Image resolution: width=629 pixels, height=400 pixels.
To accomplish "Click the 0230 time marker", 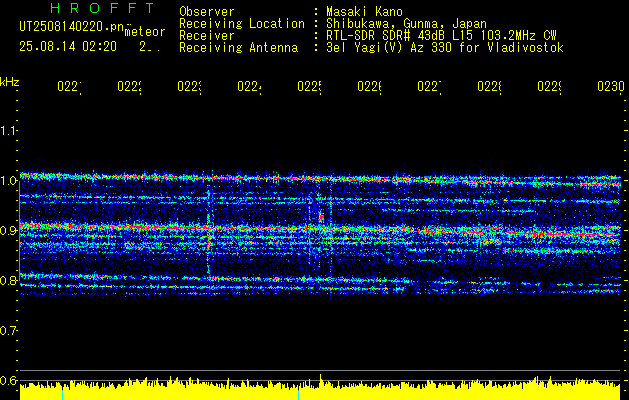I will pyautogui.click(x=611, y=86).
